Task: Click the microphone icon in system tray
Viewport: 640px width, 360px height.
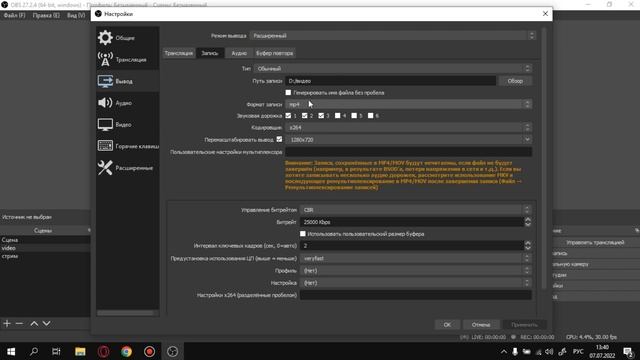Action: [515, 352]
